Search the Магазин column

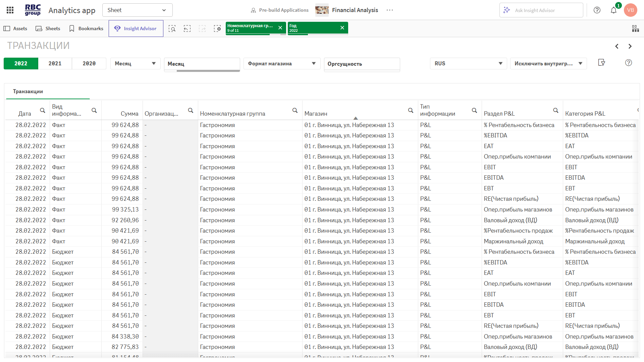pos(411,111)
